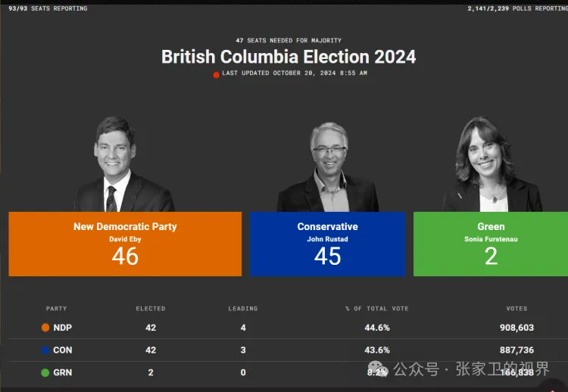The image size is (568, 392).
Task: Sort by the LEADING column header
Action: 243,309
